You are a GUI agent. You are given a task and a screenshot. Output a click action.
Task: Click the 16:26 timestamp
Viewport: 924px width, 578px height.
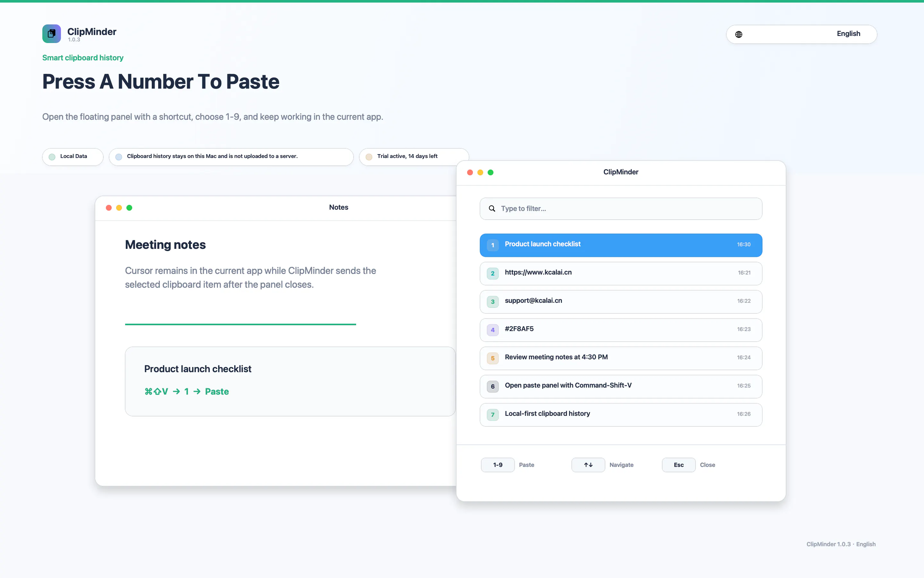pos(743,414)
